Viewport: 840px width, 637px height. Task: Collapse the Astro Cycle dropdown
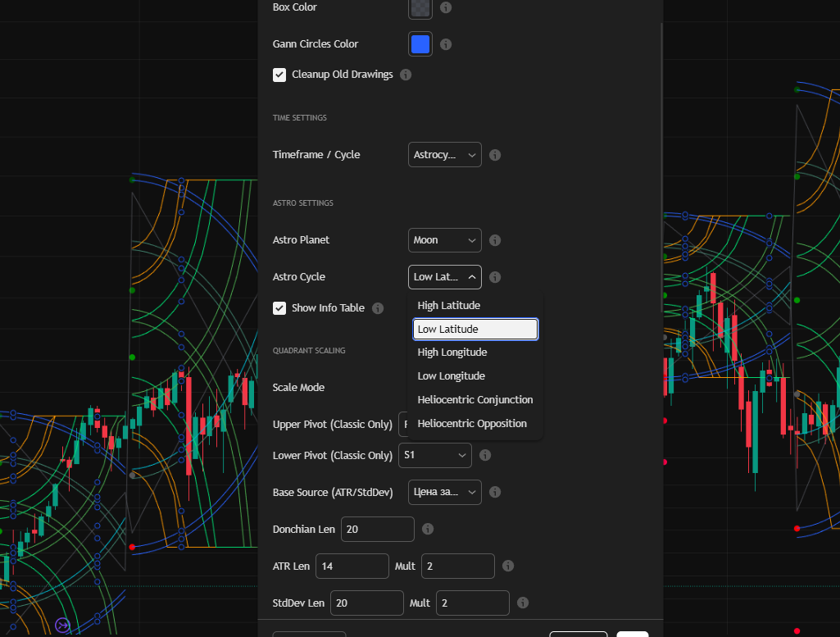click(x=445, y=277)
